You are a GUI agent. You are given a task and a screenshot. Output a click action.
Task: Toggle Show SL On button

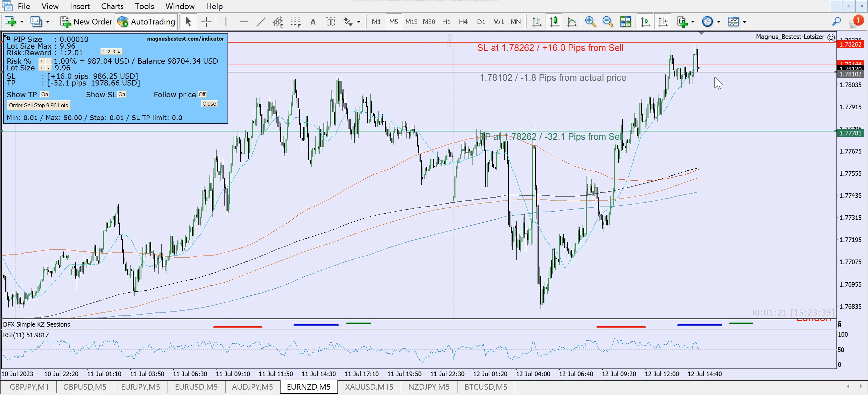click(122, 94)
